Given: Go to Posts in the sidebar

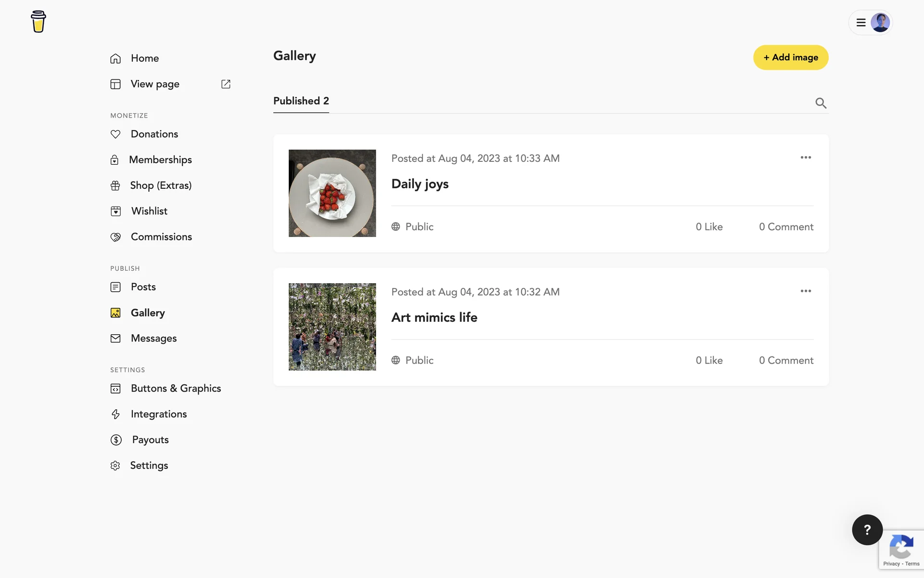Looking at the screenshot, I should (x=143, y=287).
